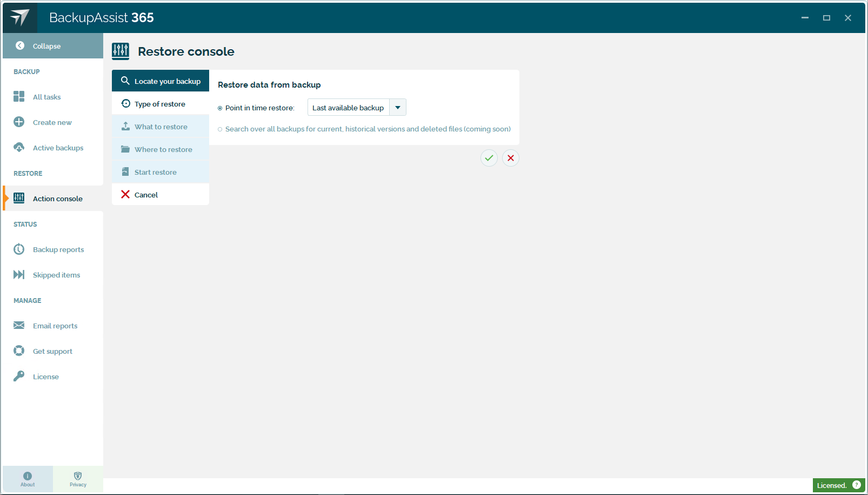Choose Cancel in the restore steps list
The image size is (868, 495).
click(161, 195)
